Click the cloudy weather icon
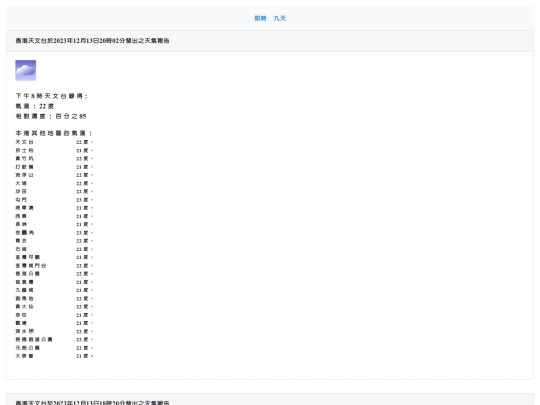 [25, 70]
